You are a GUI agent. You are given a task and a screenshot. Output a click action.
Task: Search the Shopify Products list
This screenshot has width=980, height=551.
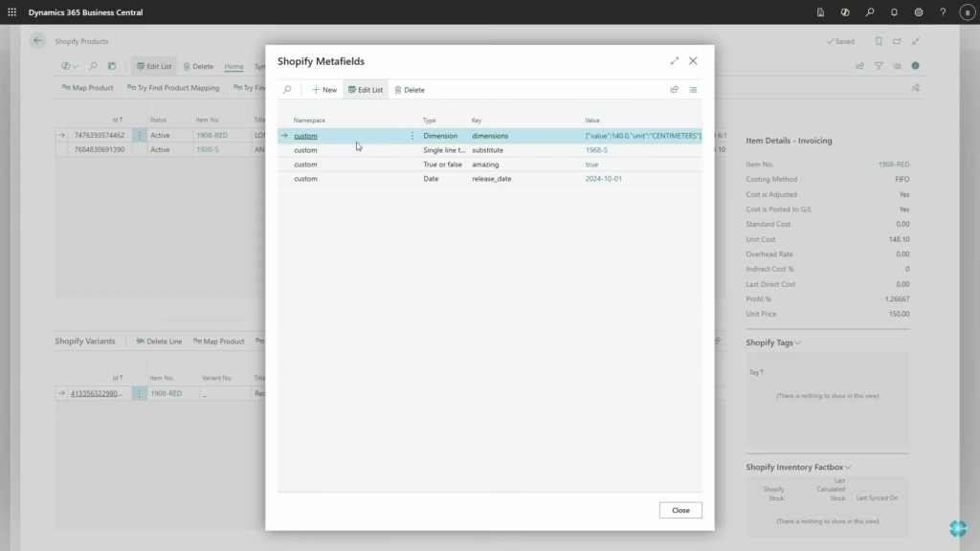pos(93,66)
